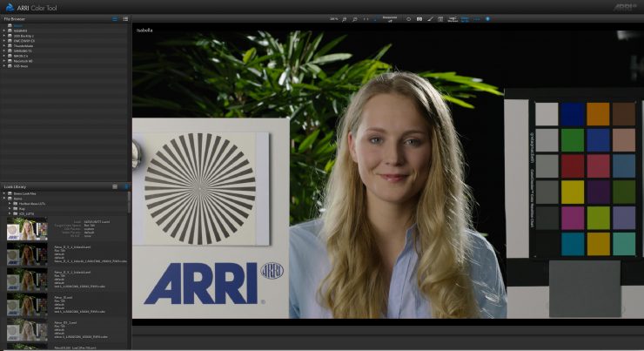Toggle the blue circle indicator in toolbar
Viewport: 644px width, 351px height.
(x=487, y=18)
